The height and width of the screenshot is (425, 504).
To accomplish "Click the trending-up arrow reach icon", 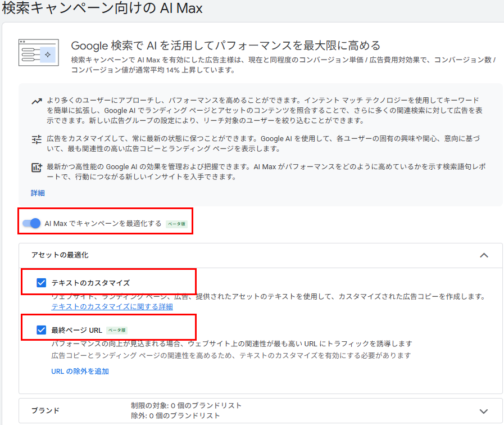I will coord(37,101).
